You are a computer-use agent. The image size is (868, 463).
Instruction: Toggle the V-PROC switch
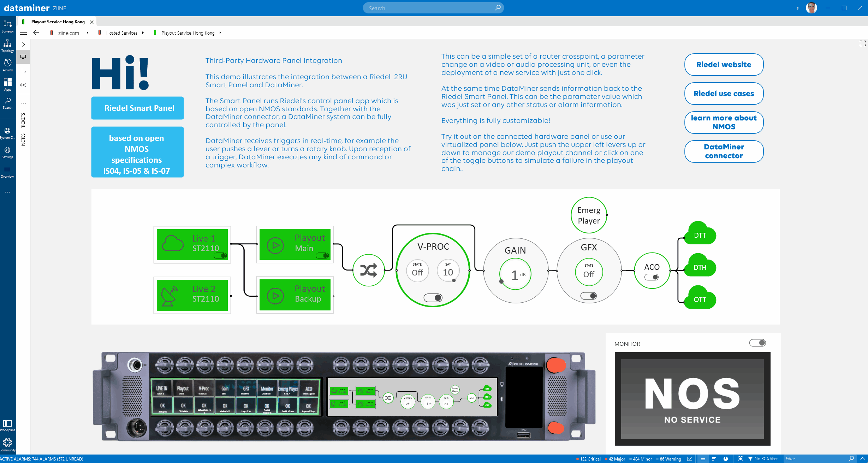pos(433,298)
